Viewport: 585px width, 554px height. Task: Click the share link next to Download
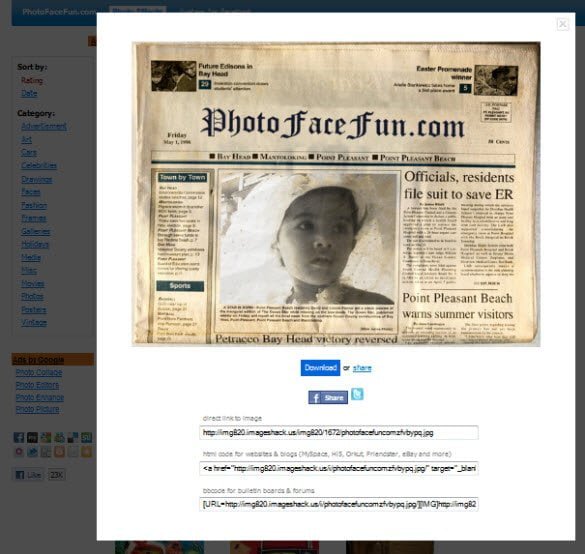(x=362, y=368)
